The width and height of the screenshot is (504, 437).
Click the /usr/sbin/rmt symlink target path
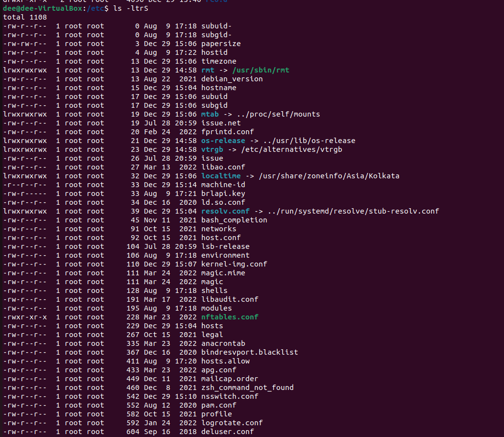tap(261, 70)
